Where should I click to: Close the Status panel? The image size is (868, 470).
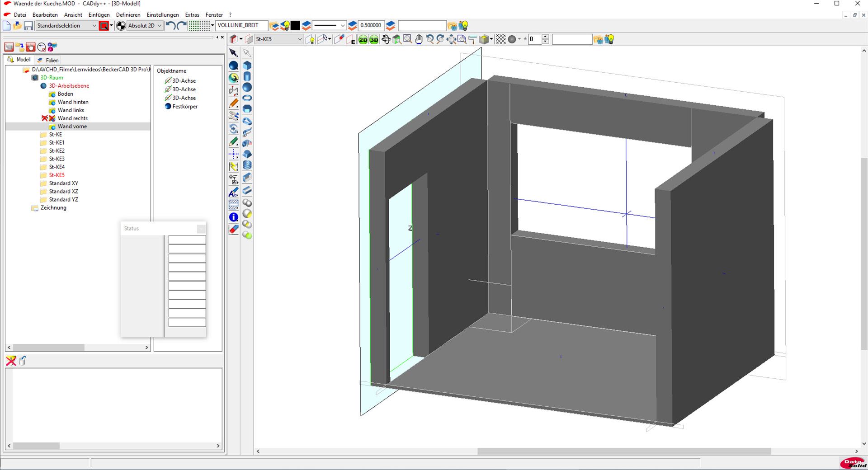[201, 229]
